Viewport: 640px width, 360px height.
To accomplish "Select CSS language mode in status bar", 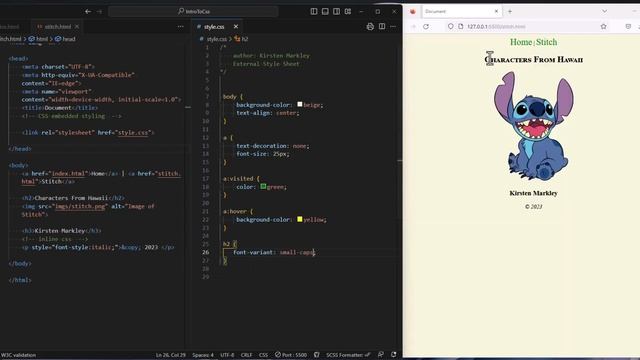I will coord(264,355).
